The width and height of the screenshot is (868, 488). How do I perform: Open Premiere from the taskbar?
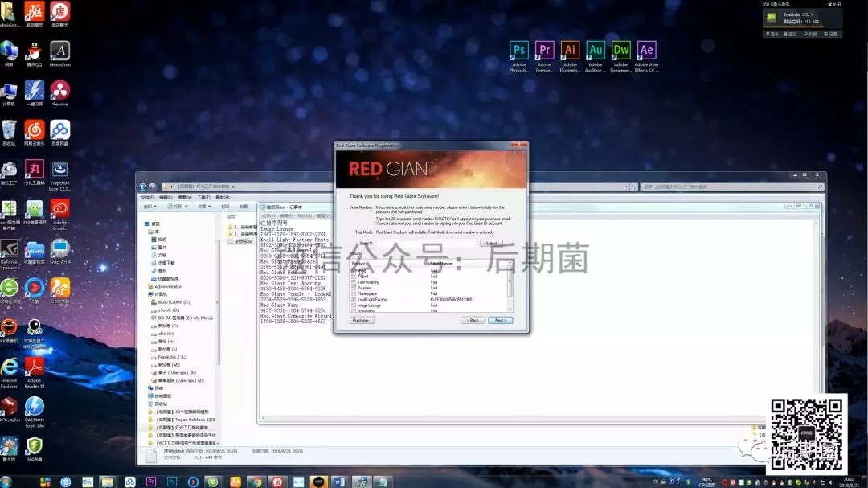[151, 482]
